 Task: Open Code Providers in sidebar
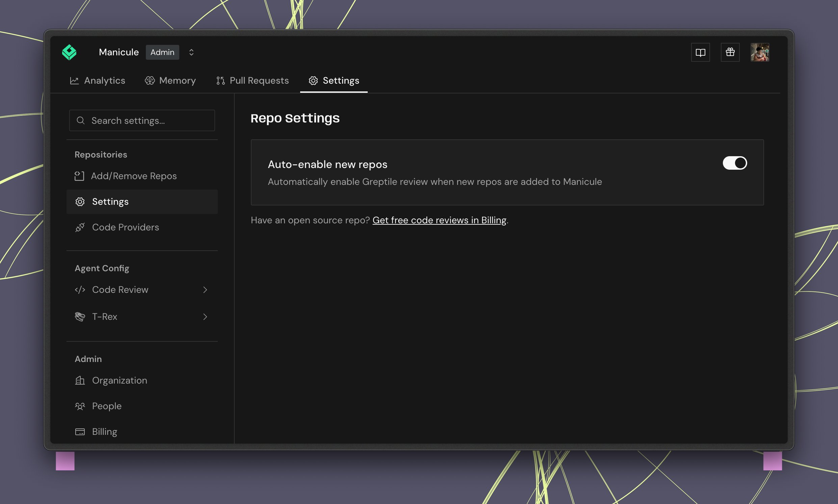(x=142, y=227)
